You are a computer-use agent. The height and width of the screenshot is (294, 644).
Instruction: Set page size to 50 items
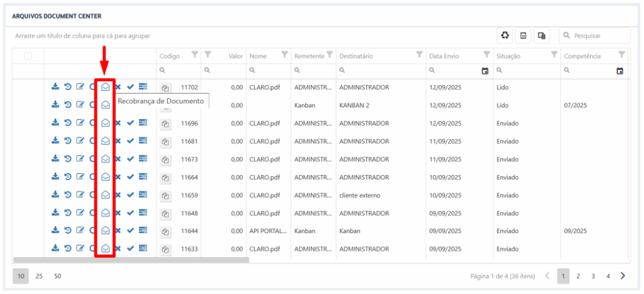[x=57, y=276]
